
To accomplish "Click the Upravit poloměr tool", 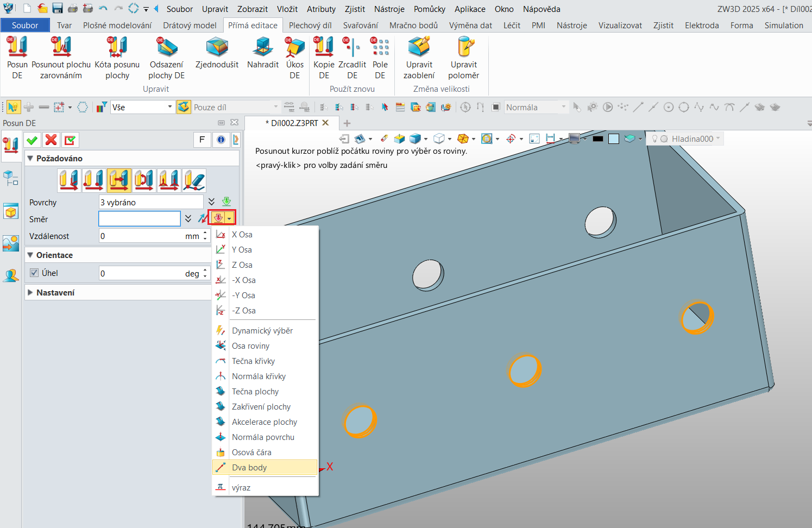I will pyautogui.click(x=464, y=58).
